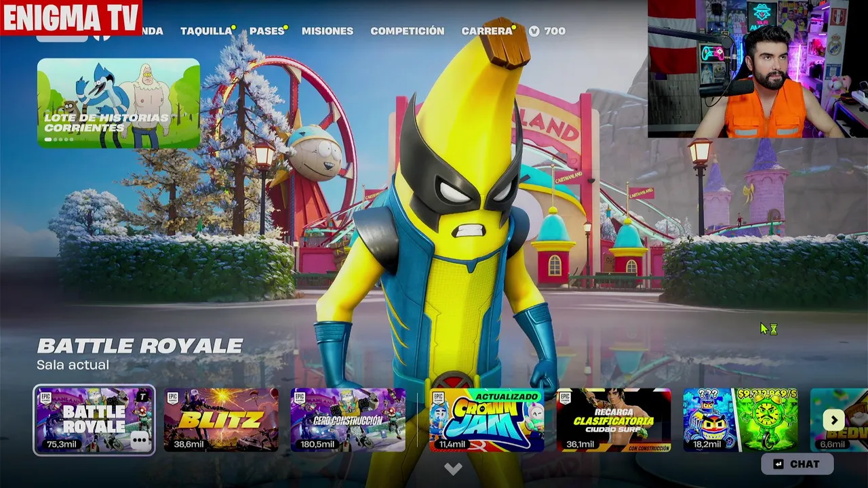Select the Cero Construcción mode tile
This screenshot has width=868, height=488.
pyautogui.click(x=348, y=420)
